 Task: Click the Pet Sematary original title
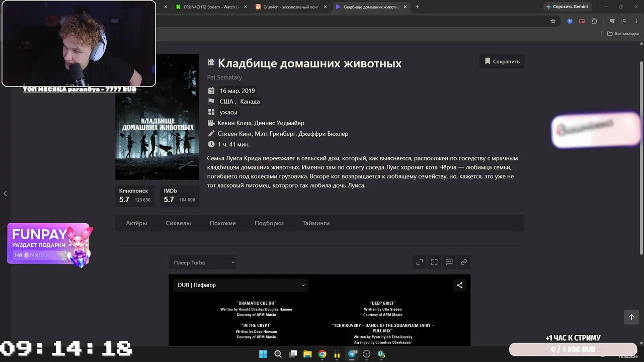[x=224, y=77]
